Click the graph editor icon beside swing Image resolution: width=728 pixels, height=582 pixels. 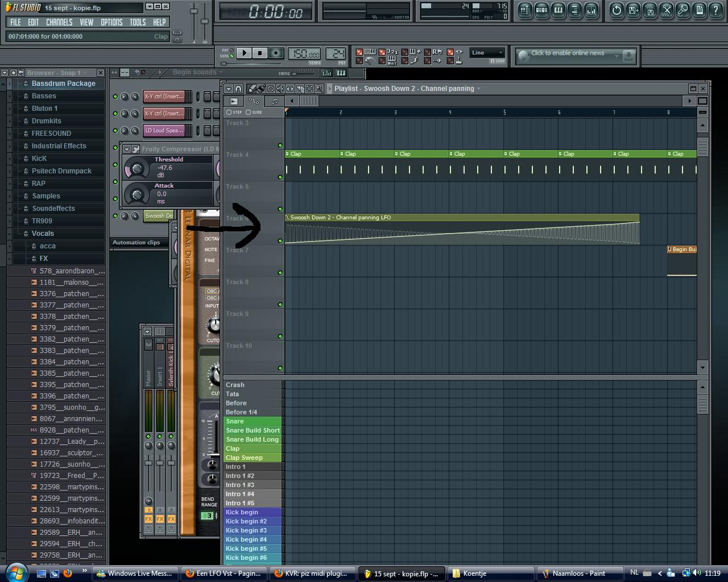327,73
